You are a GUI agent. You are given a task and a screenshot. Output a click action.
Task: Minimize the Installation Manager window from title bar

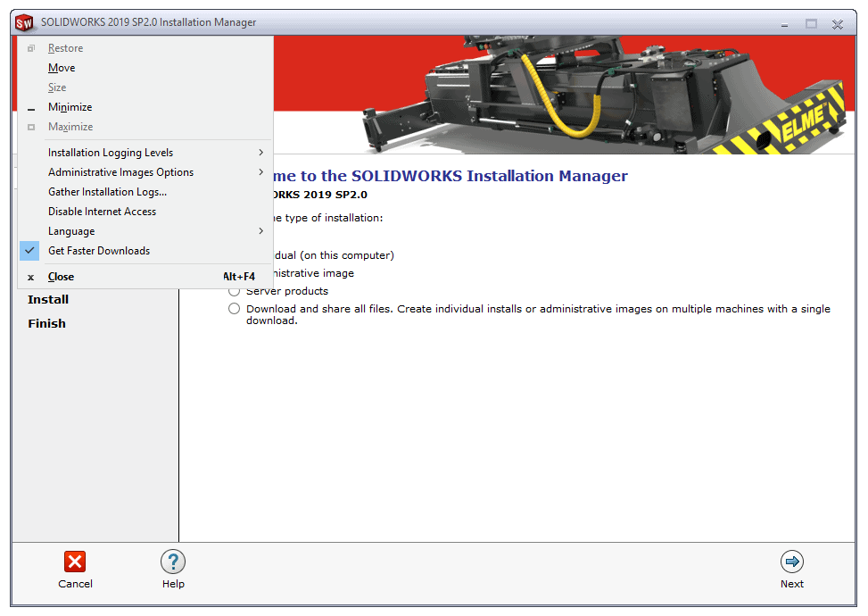tap(784, 24)
